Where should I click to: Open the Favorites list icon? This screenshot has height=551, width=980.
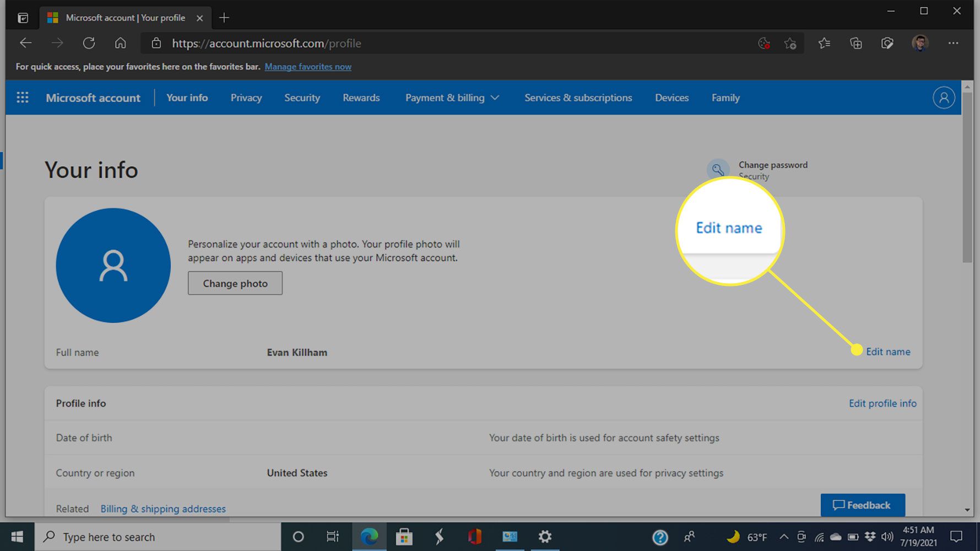tap(824, 43)
